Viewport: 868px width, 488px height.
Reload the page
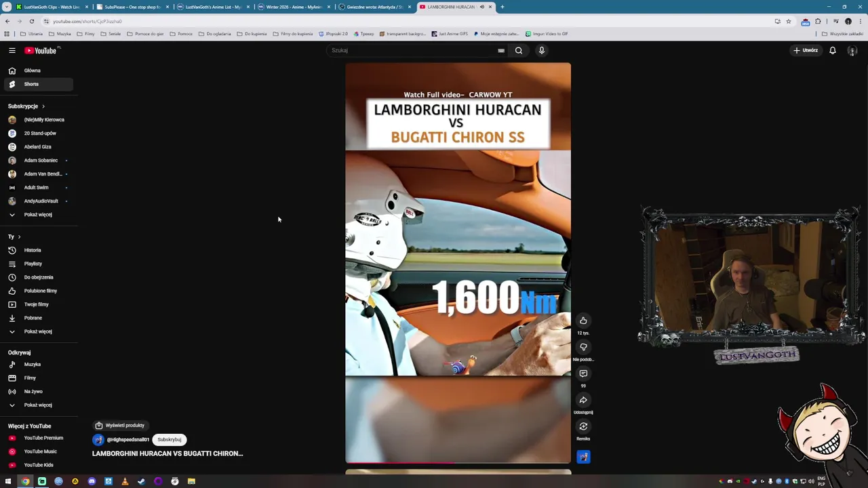pos(31,21)
